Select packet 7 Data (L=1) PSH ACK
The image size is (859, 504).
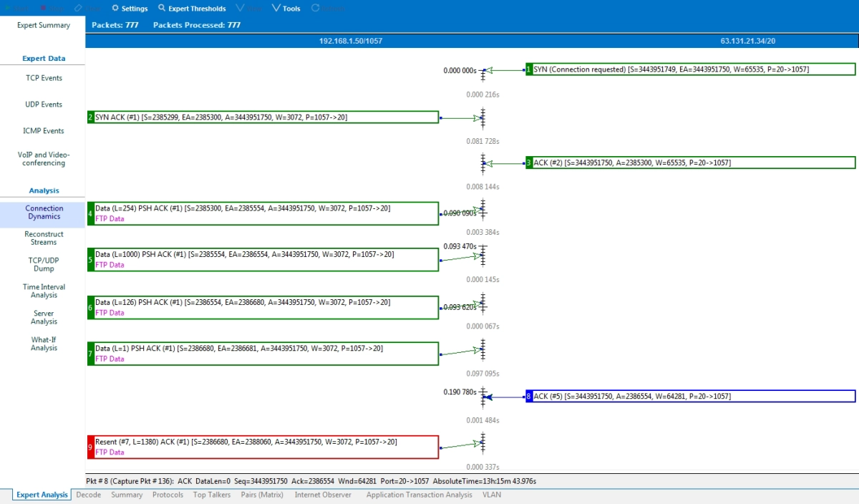click(x=263, y=354)
